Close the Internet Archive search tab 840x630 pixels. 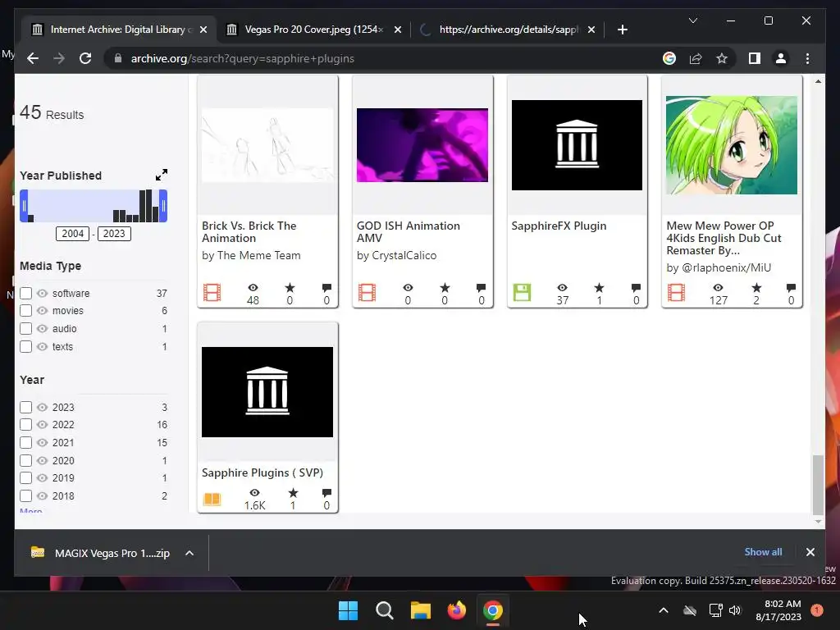[x=203, y=30]
